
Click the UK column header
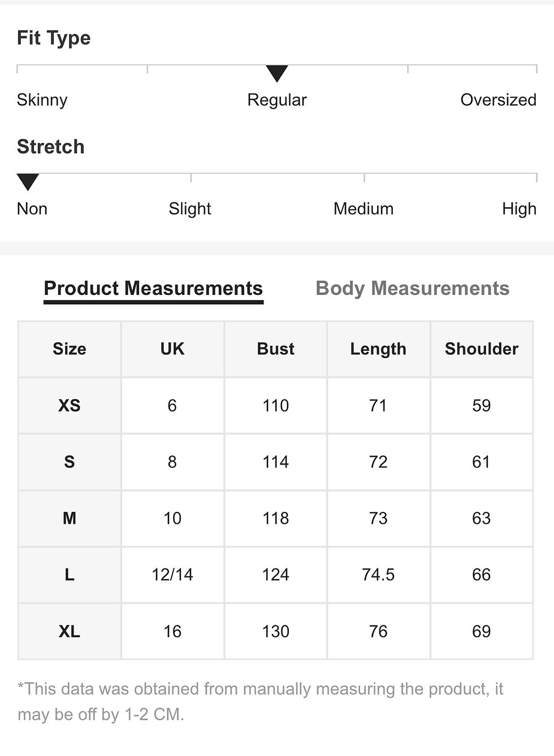coord(172,349)
